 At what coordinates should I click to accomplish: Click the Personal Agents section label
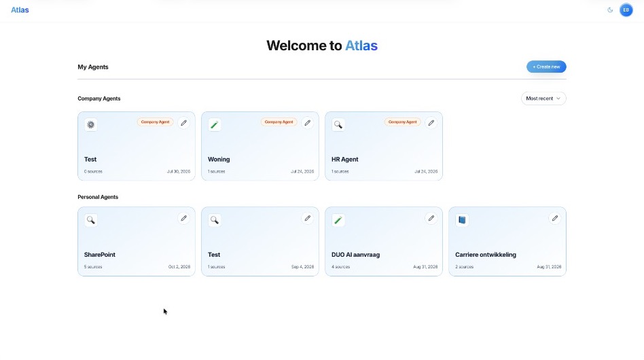tap(98, 197)
